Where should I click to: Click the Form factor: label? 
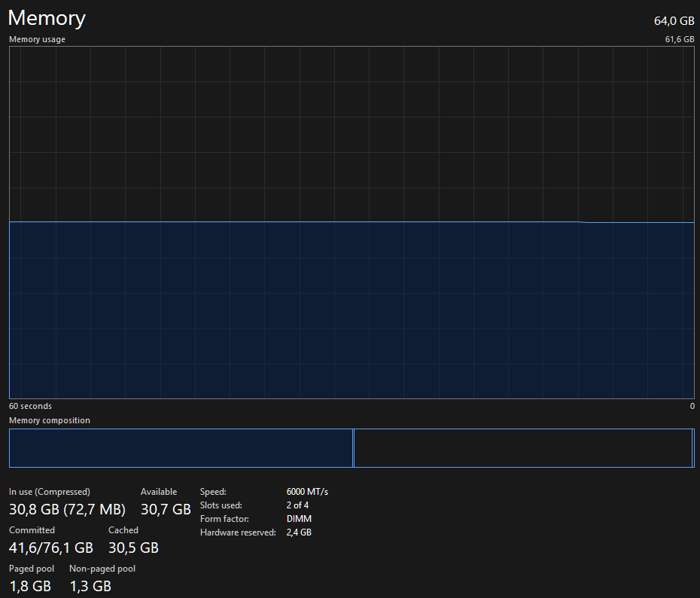pos(224,519)
